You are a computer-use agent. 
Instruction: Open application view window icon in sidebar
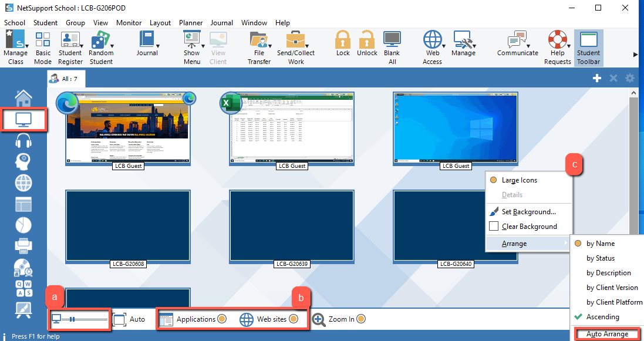(x=23, y=204)
